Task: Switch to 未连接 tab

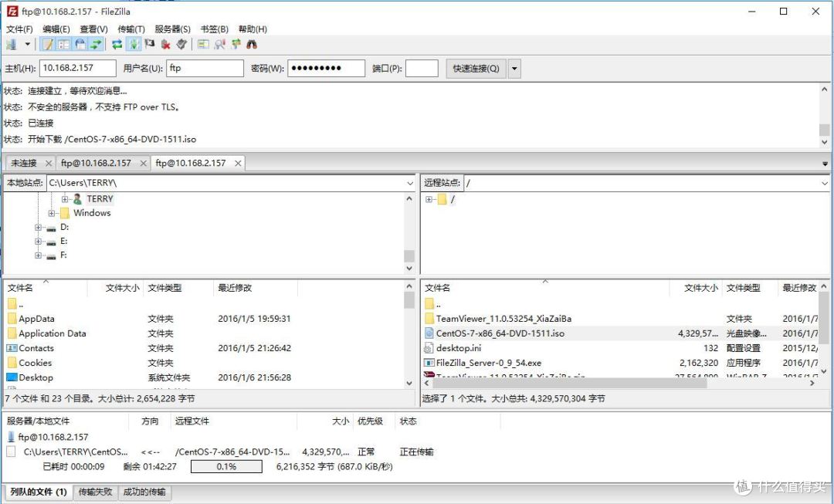Action: [24, 163]
